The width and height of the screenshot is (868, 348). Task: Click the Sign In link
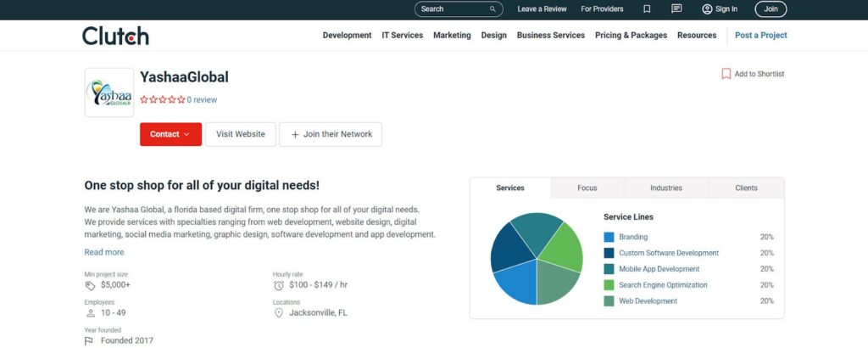click(726, 8)
